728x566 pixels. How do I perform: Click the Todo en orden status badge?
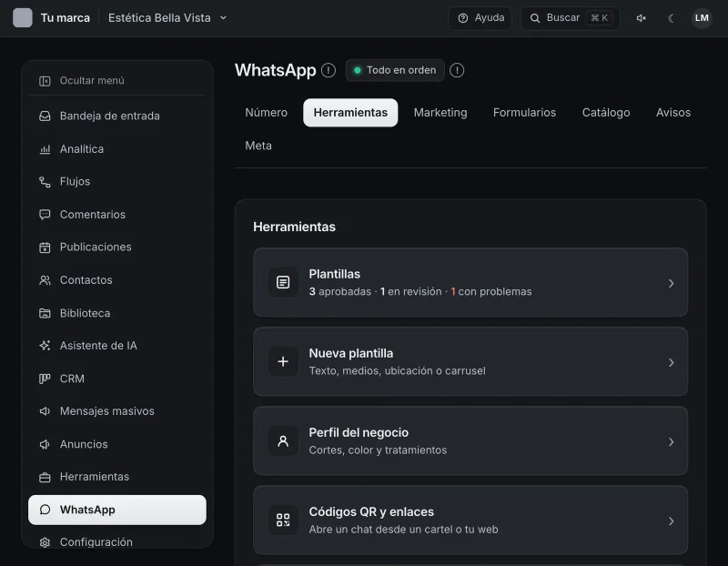(x=395, y=70)
